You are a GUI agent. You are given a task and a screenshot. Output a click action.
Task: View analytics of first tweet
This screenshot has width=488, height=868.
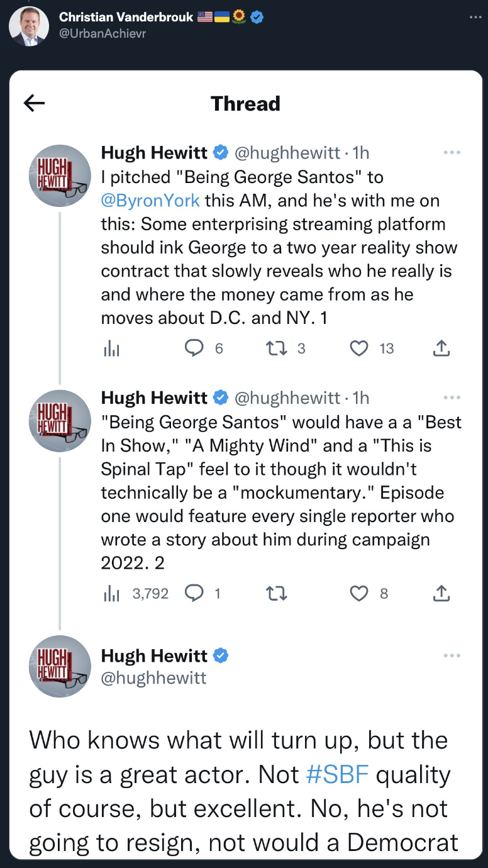coord(111,348)
